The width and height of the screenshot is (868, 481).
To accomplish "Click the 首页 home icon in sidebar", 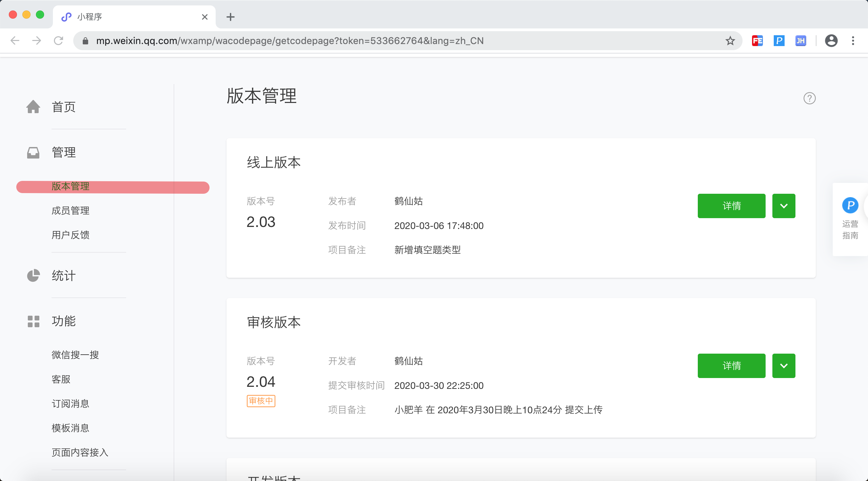I will pos(33,107).
